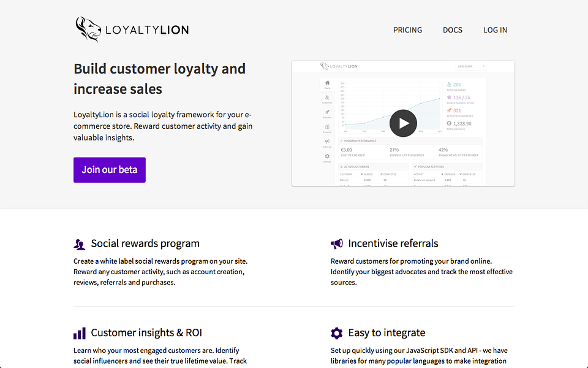Screen dimensions: 588x368
Task: Open the Customers section icon in sidebar
Action: pos(328,98)
